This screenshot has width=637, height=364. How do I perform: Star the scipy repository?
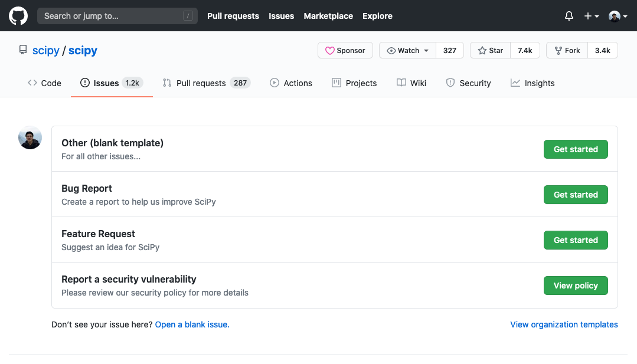[490, 51]
